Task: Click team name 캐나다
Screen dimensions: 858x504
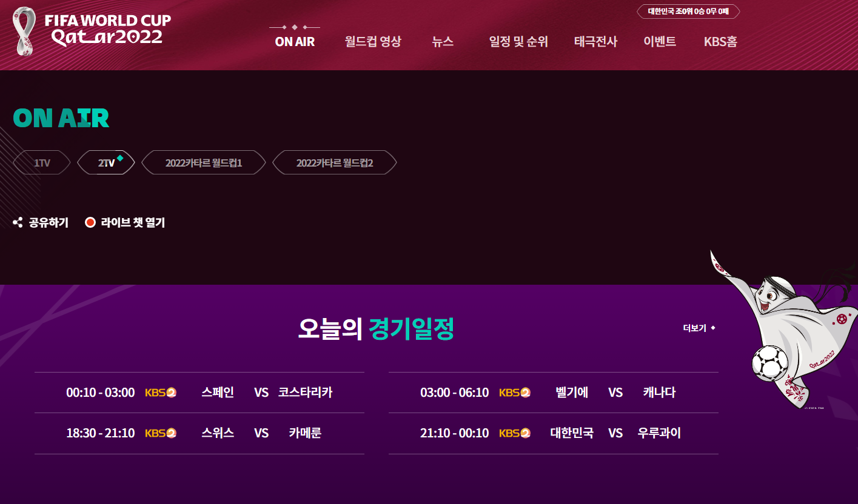Action: point(659,393)
